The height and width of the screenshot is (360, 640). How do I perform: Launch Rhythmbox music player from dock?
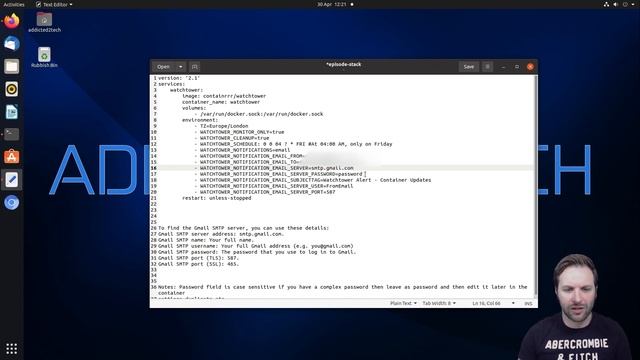coord(11,89)
